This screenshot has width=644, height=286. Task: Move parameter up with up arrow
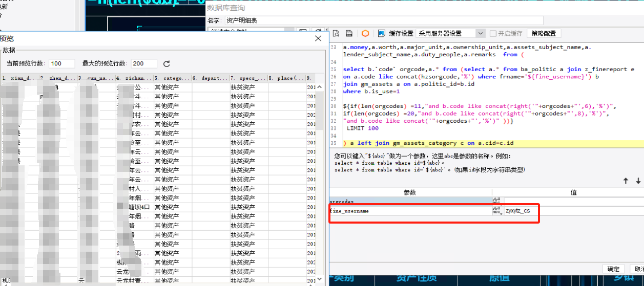coord(626,181)
